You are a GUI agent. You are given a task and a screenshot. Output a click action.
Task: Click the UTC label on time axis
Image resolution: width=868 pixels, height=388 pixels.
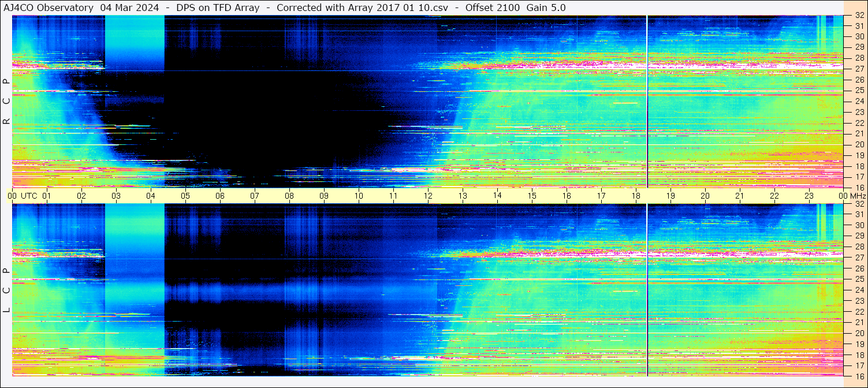pyautogui.click(x=29, y=196)
